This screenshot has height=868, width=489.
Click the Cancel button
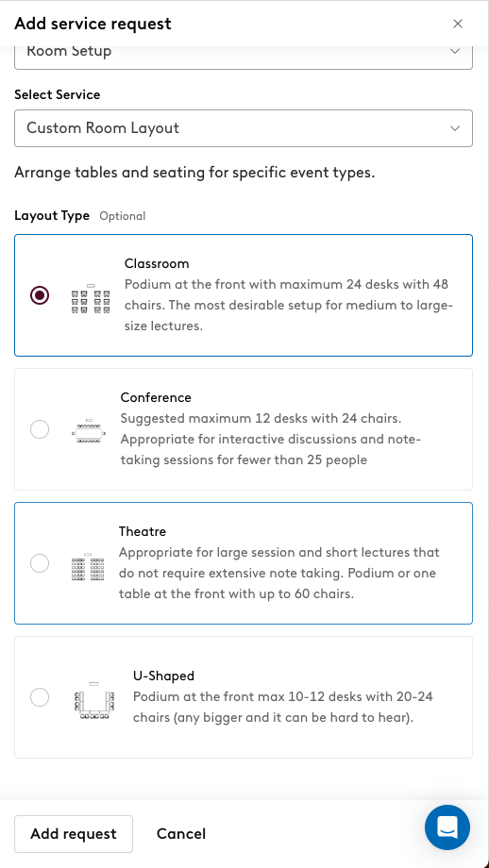pyautogui.click(x=181, y=834)
